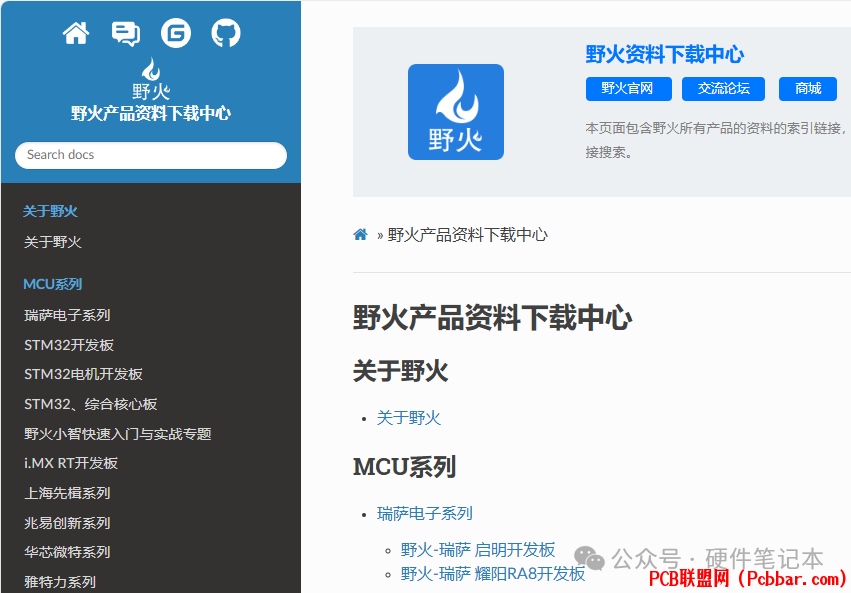Click the 野火资料下载中心 heading link
This screenshot has height=593, width=851.
[664, 54]
